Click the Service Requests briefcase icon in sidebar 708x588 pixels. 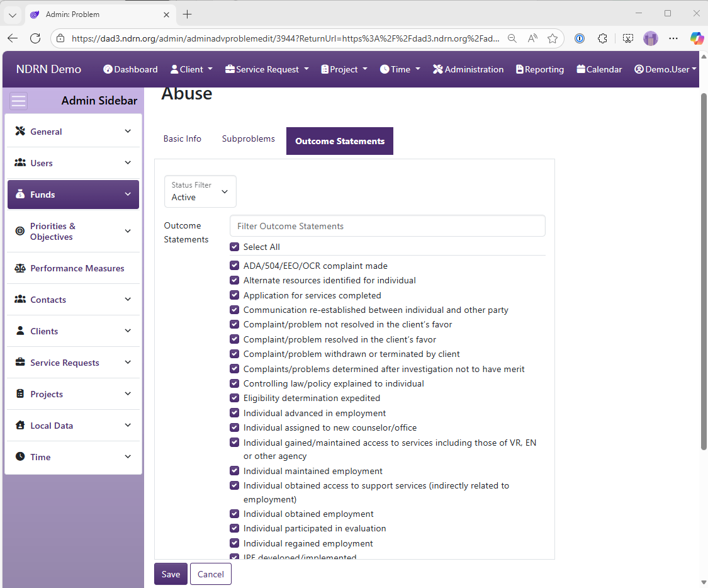coord(20,362)
